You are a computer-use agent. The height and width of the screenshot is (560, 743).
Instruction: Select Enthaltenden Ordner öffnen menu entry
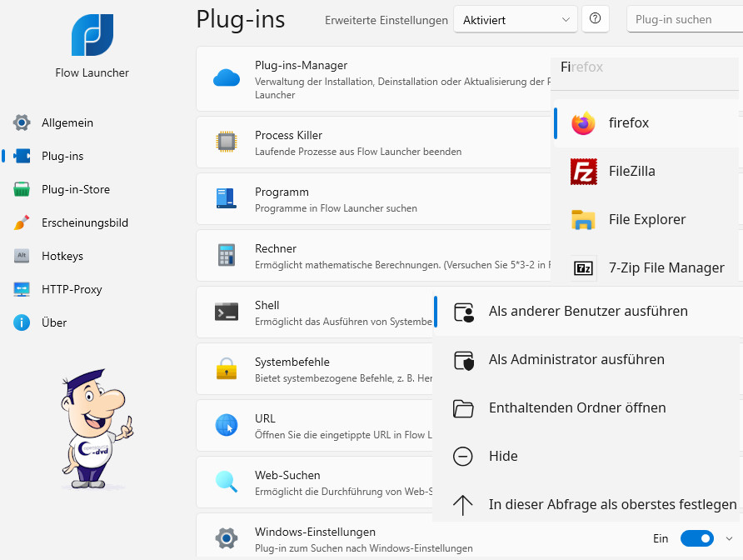[x=576, y=408]
